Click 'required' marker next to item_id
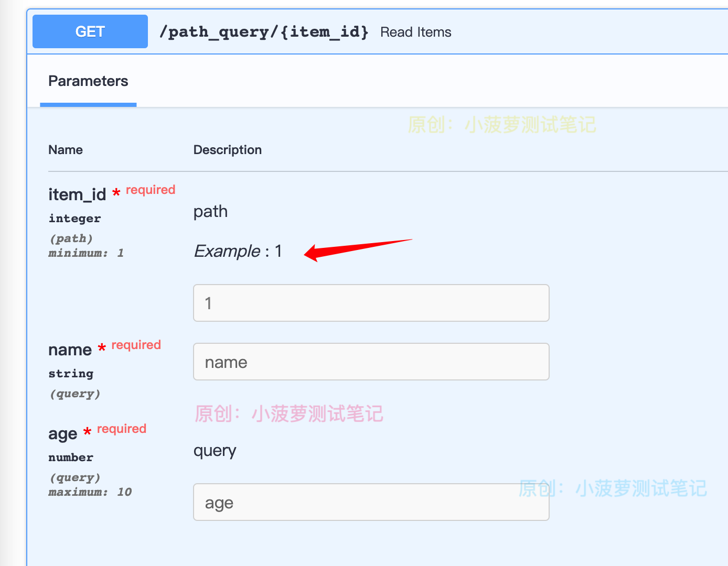Screen dimensions: 728x566 (x=151, y=190)
